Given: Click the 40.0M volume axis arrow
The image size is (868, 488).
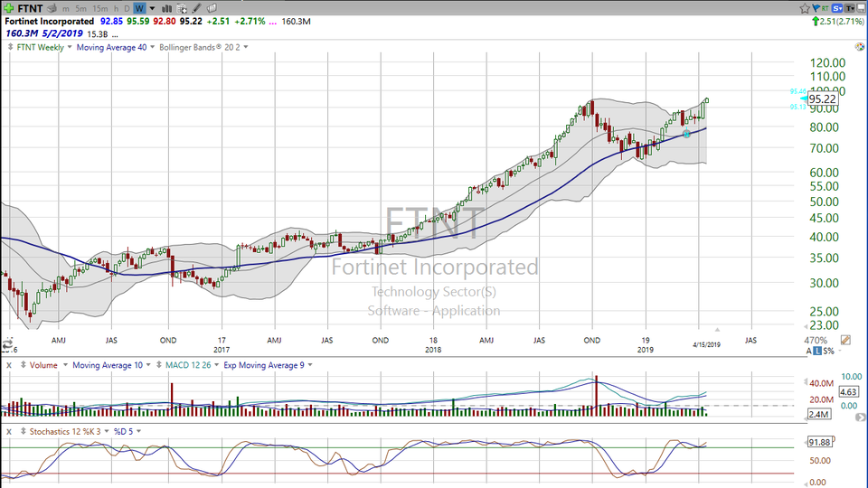Looking at the screenshot, I should (x=806, y=382).
